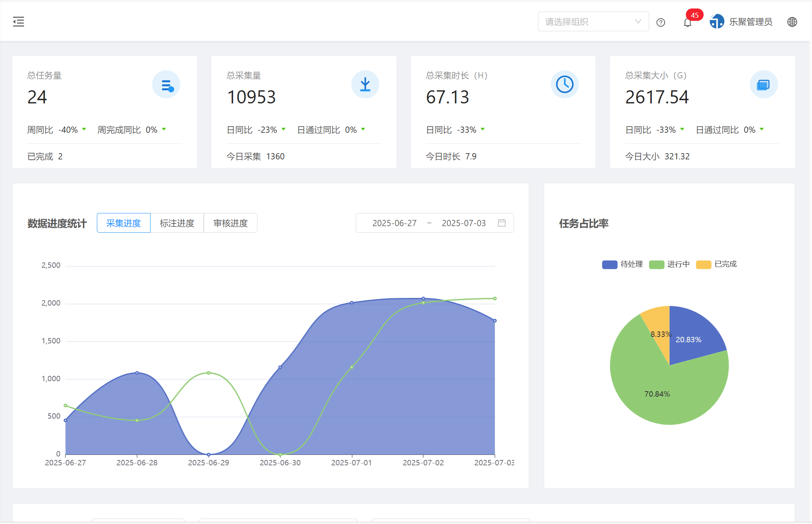This screenshot has width=812, height=524.
Task: Click the total collection download icon
Action: (365, 85)
